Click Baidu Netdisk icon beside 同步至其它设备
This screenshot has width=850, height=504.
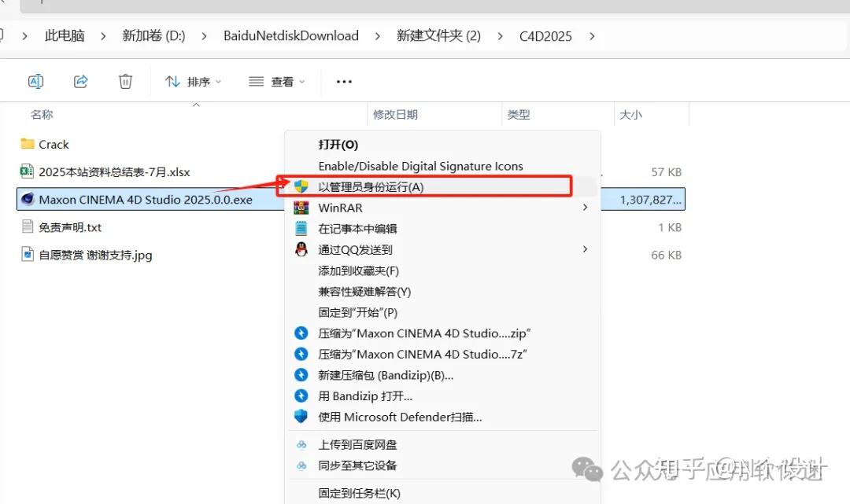point(301,465)
